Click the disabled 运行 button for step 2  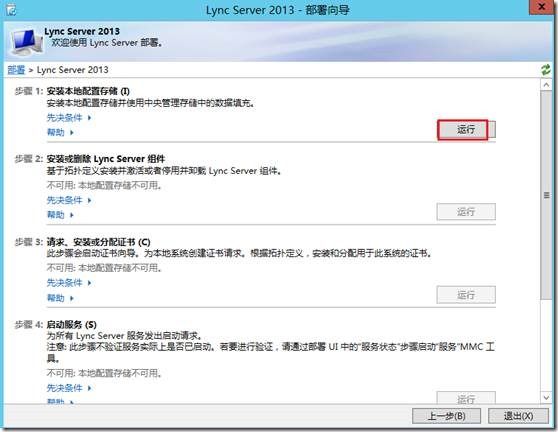pos(466,212)
